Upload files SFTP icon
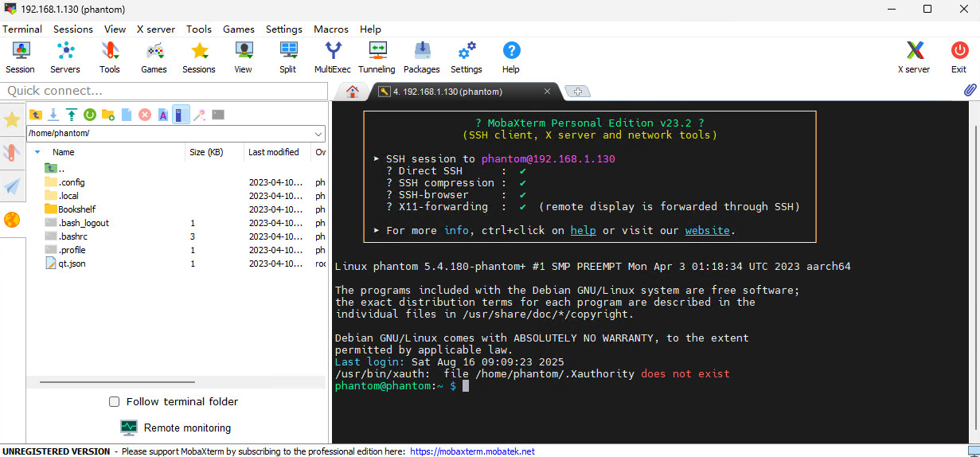Image resolution: width=980 pixels, height=457 pixels. (72, 115)
